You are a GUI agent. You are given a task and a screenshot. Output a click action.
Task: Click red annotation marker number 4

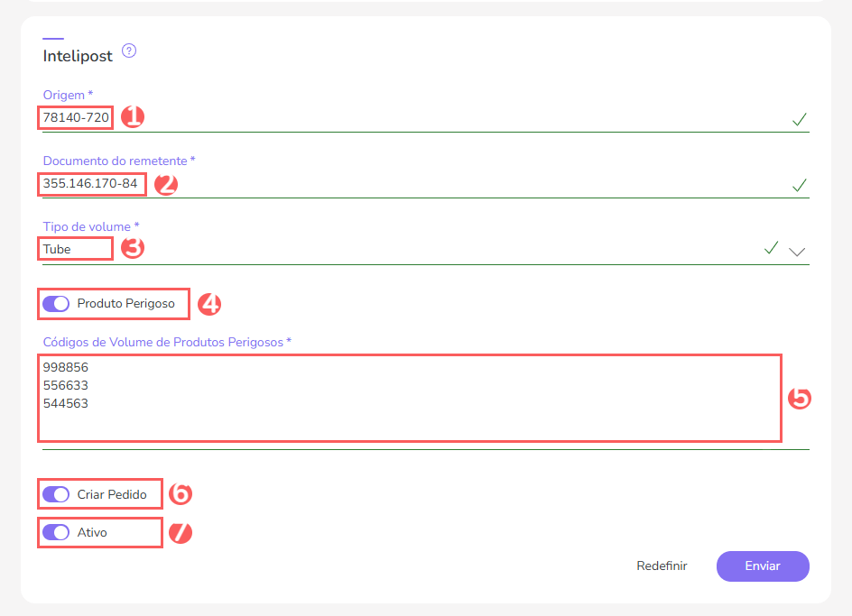tap(209, 304)
